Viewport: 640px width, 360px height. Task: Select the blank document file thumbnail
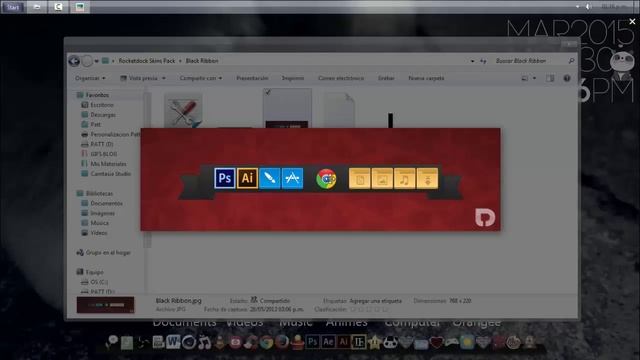coord(339,111)
